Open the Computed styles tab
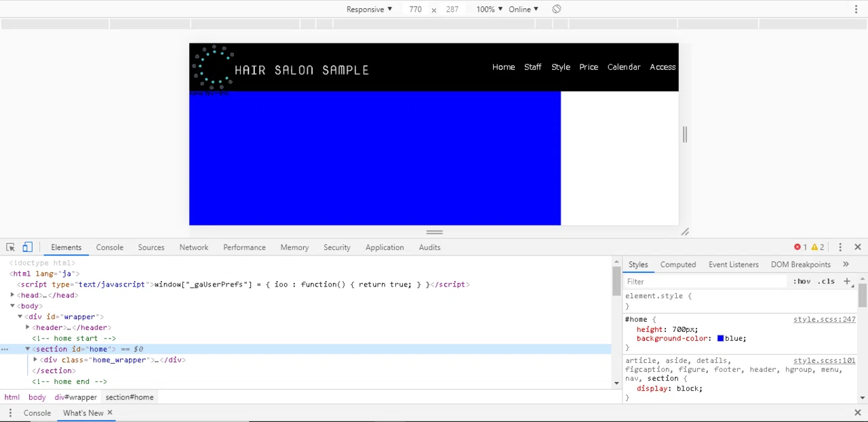 pos(678,264)
